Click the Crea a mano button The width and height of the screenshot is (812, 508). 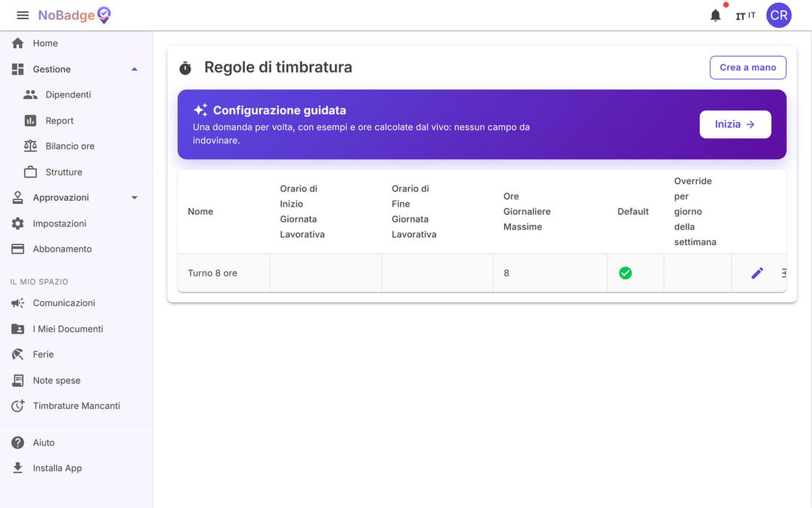pos(748,68)
